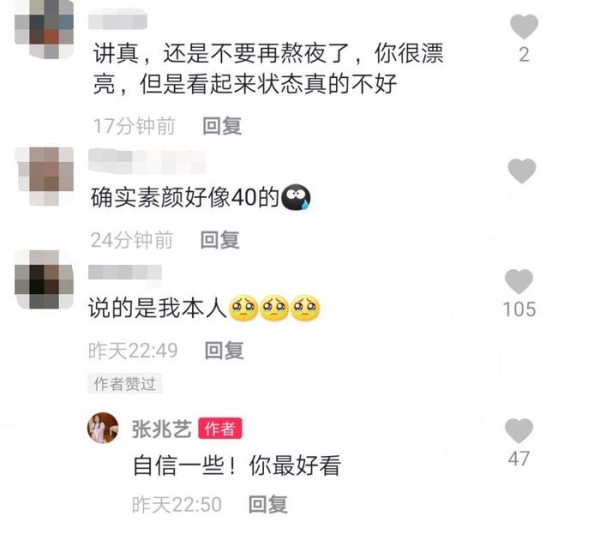The height and width of the screenshot is (534, 600).
Task: Like the comment mentioning 素颜好像40的
Action: (x=522, y=171)
